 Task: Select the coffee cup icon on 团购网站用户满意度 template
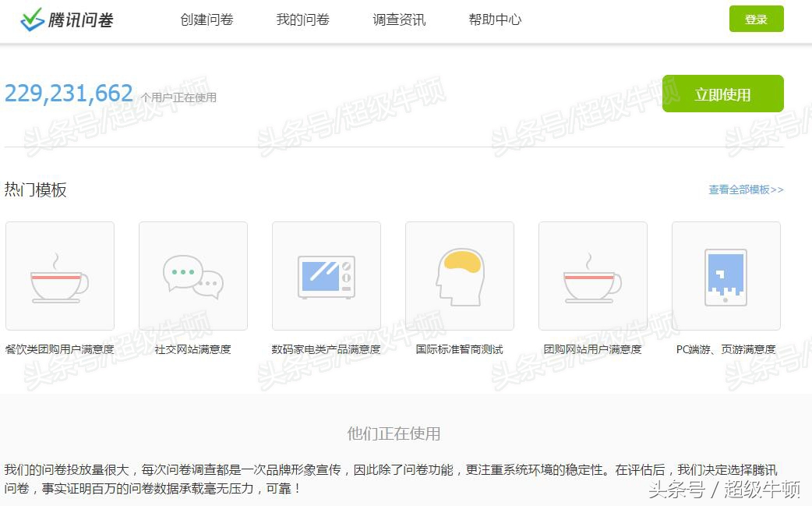592,275
